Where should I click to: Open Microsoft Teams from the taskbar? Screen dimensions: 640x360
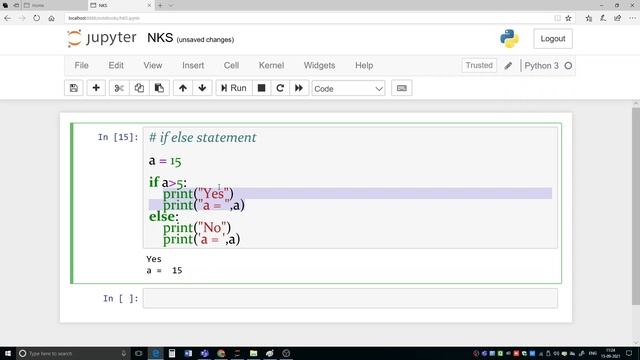[x=204, y=353]
